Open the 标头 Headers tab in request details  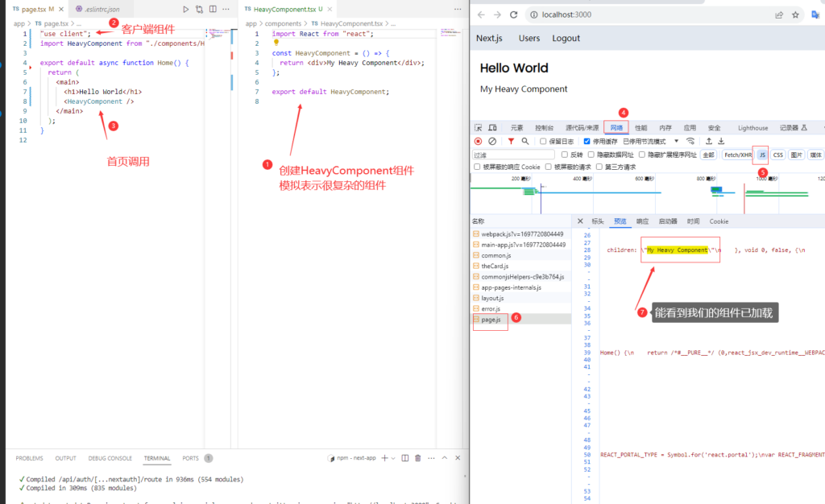tap(598, 221)
